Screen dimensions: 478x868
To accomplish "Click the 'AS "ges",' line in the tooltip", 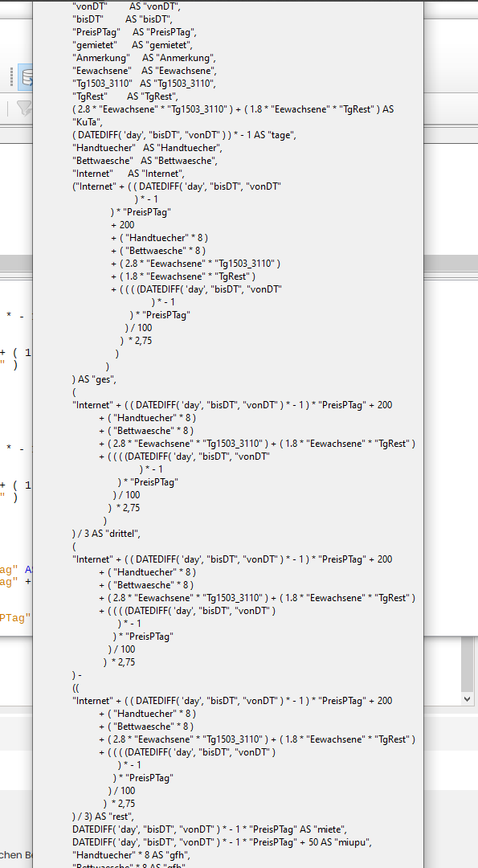I will (94, 379).
